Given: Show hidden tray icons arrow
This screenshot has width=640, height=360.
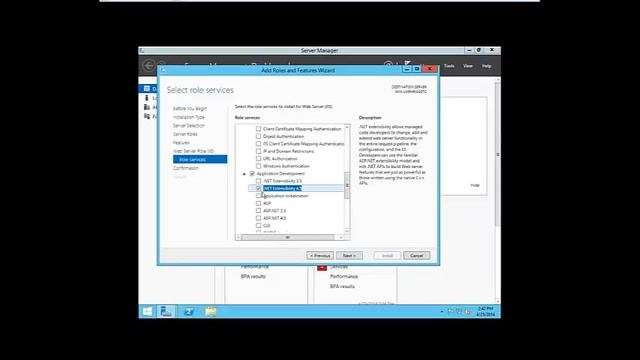Looking at the screenshot, I should [x=442, y=311].
